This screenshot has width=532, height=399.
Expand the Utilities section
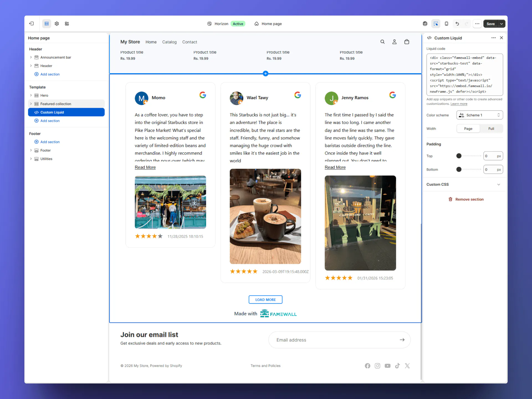[x=31, y=159]
